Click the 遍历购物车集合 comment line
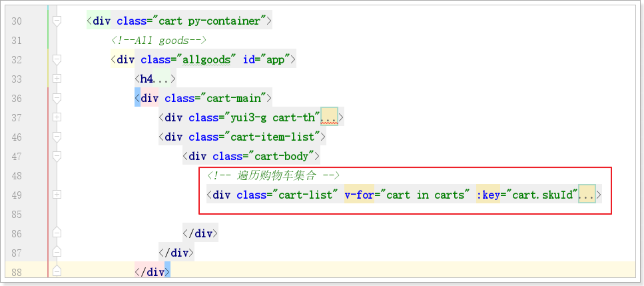This screenshot has height=286, width=644. [274, 176]
